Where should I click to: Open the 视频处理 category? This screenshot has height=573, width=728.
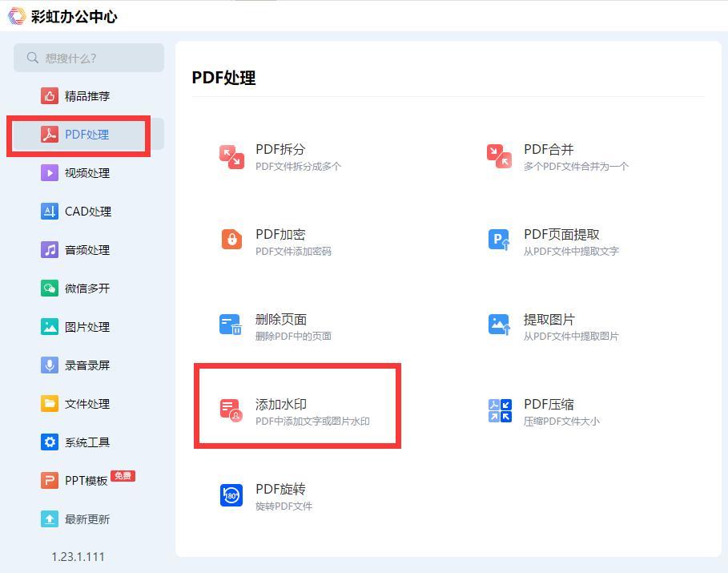tap(87, 173)
